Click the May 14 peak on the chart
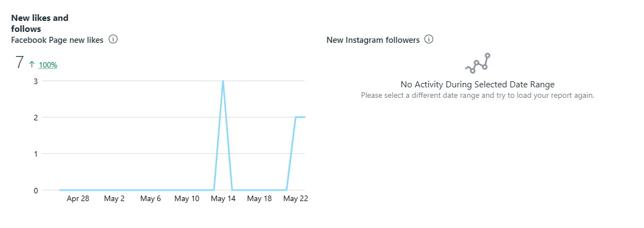Viewport: 644px width, 228px height. (x=223, y=81)
